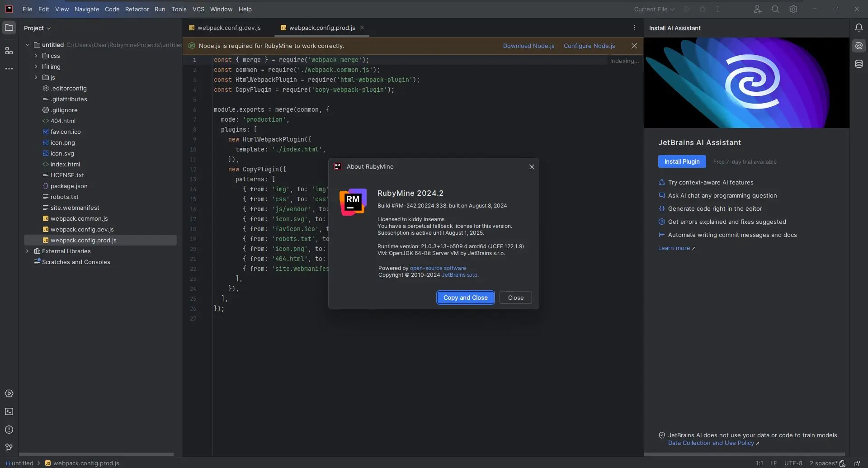Toggle the Project tool window folder icon
Screen dimensions: 868x468
point(9,28)
